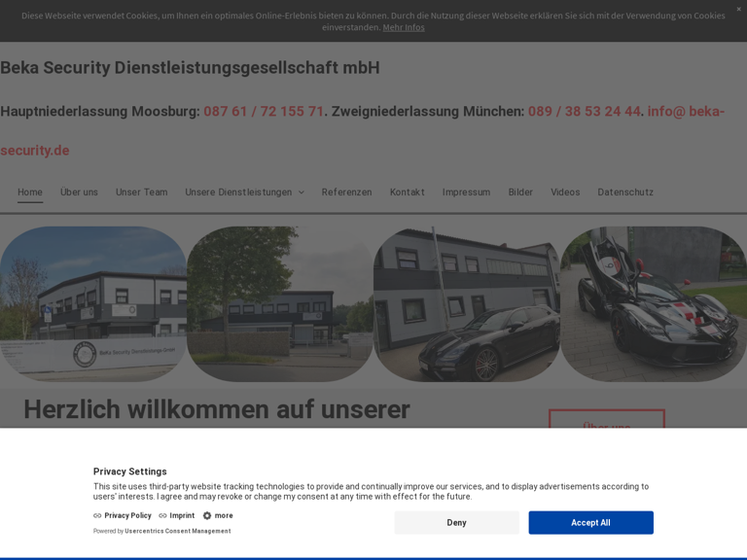Open the Datenschutz page
This screenshot has width=747, height=560.
tap(625, 192)
